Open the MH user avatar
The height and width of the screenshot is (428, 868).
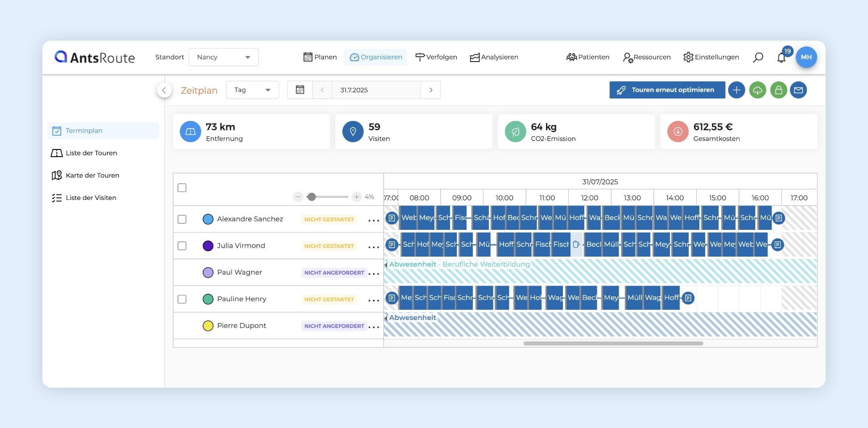806,57
